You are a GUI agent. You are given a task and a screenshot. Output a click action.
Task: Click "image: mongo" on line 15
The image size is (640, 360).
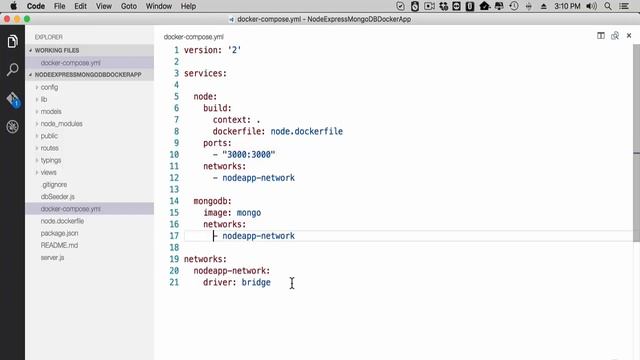point(232,213)
